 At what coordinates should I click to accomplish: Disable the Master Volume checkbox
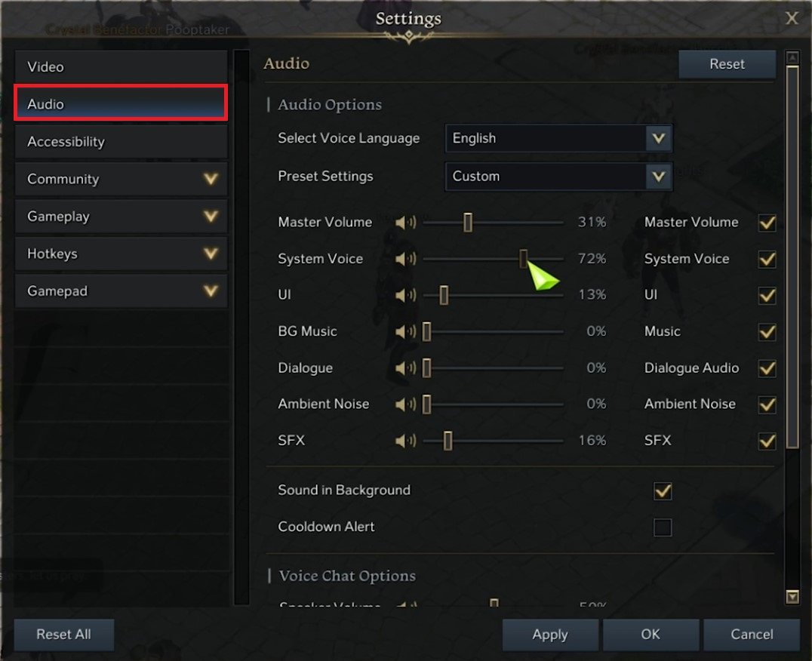pos(767,223)
